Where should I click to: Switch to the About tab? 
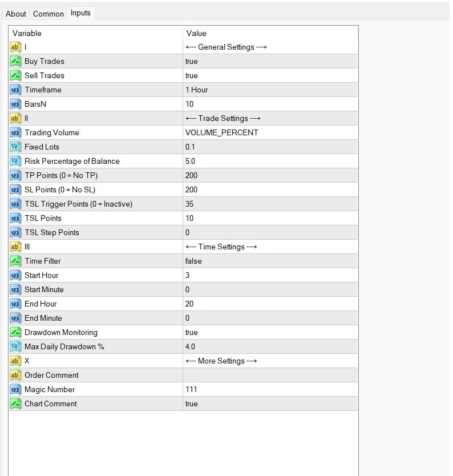pyautogui.click(x=16, y=14)
